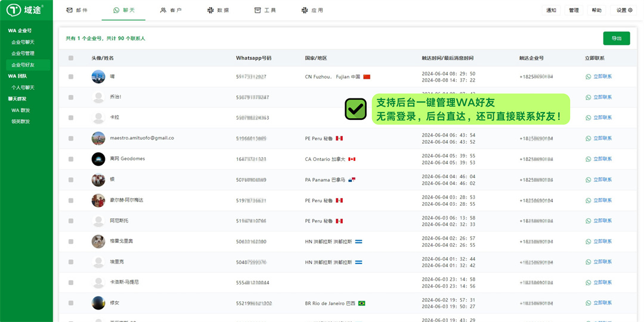Check the box for contact 银

point(71,179)
